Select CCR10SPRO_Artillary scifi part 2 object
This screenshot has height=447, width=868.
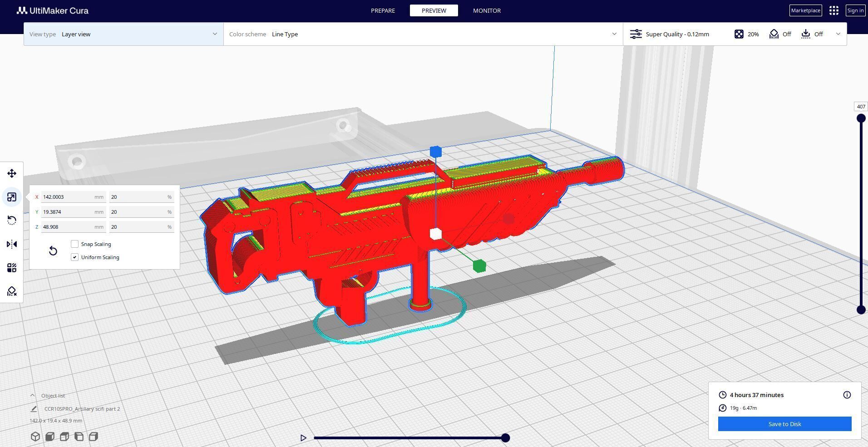click(x=82, y=409)
